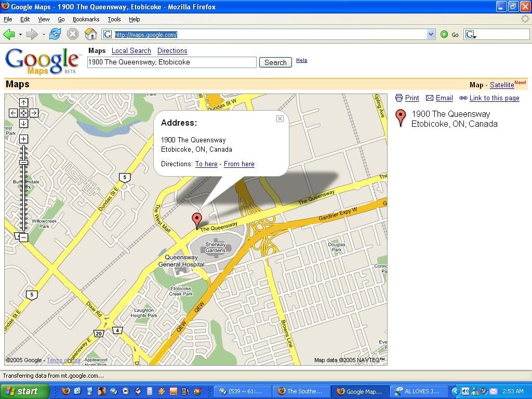Go back with the green Back arrow
Image resolution: width=532 pixels, height=399 pixels.
tap(9, 34)
